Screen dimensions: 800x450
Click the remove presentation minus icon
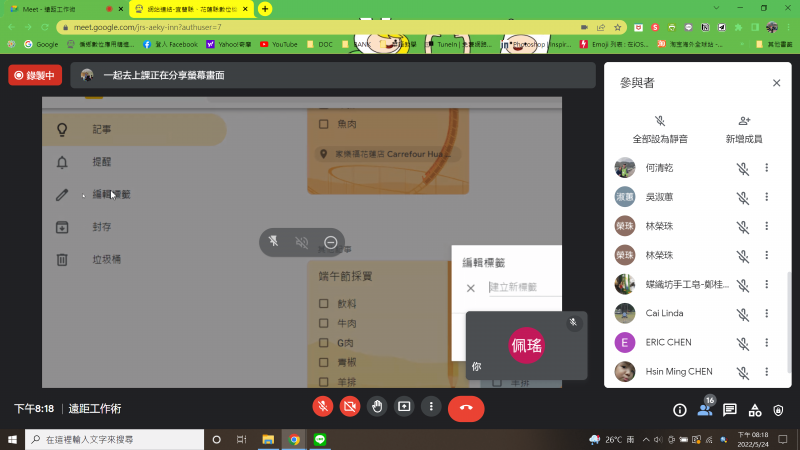click(x=331, y=242)
